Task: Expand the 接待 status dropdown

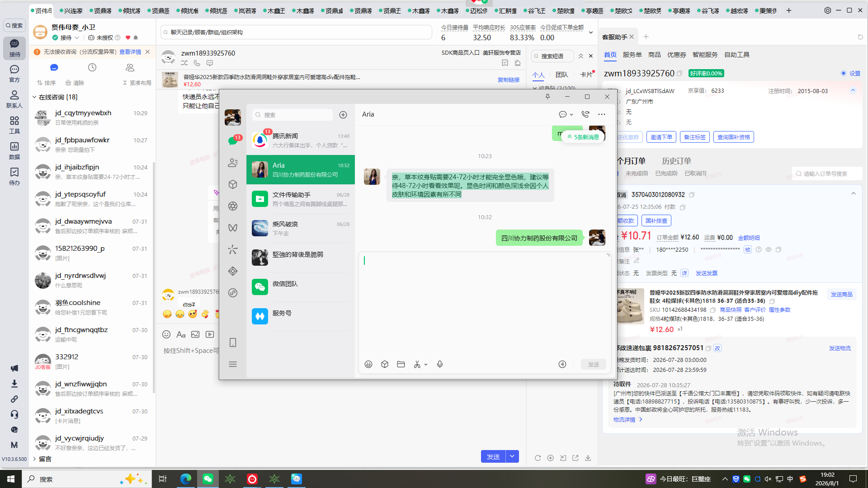Action: [x=77, y=38]
